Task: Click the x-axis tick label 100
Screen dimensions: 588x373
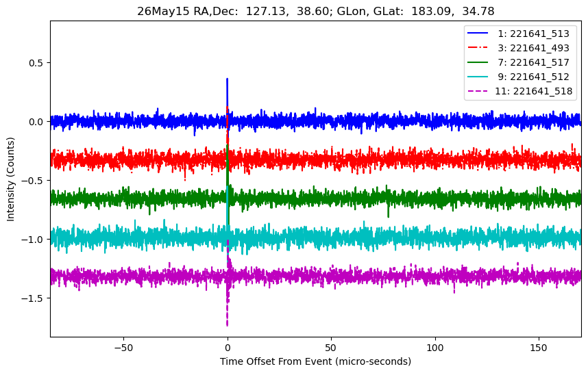Action: click(x=435, y=348)
